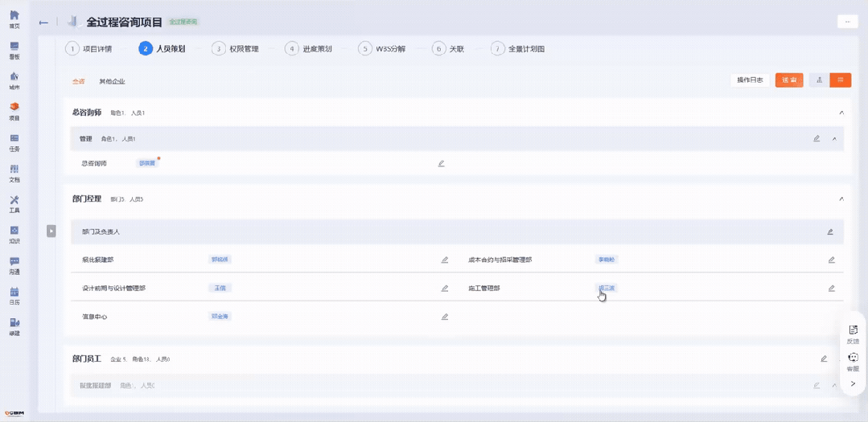
Task: Click the 部门员工 section heading
Action: click(87, 358)
